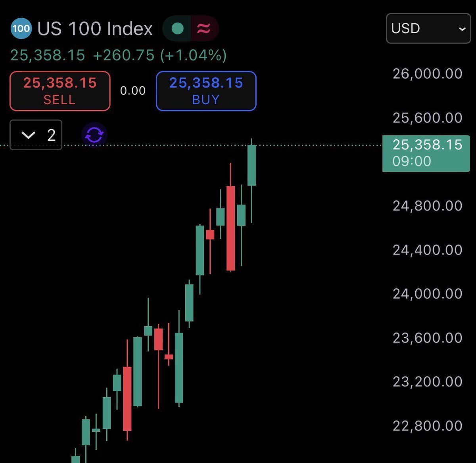Screen dimensions: 476x463
Task: Click the 25,600.00 price scale label
Action: tap(427, 118)
